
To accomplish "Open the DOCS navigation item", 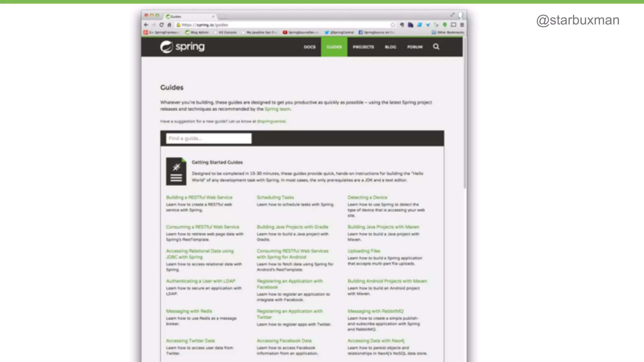I will 309,47.
